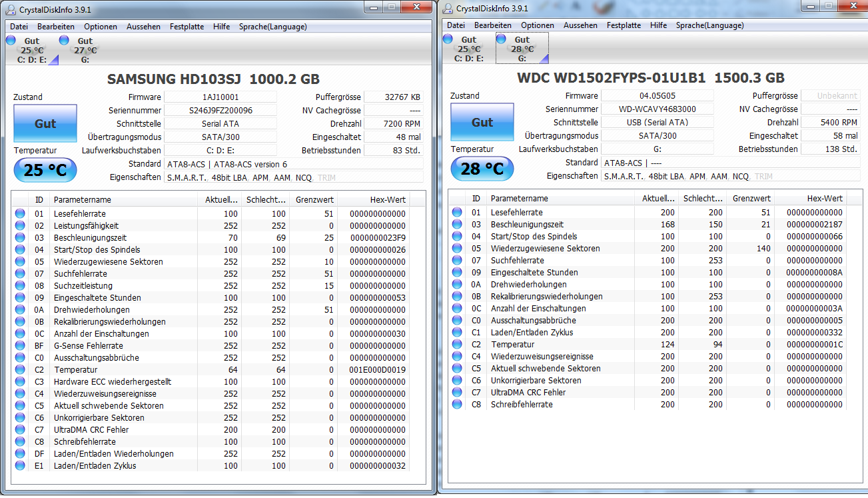
Task: Click status orb for Laden/Entladen Wiederholungen row
Action: (20, 453)
